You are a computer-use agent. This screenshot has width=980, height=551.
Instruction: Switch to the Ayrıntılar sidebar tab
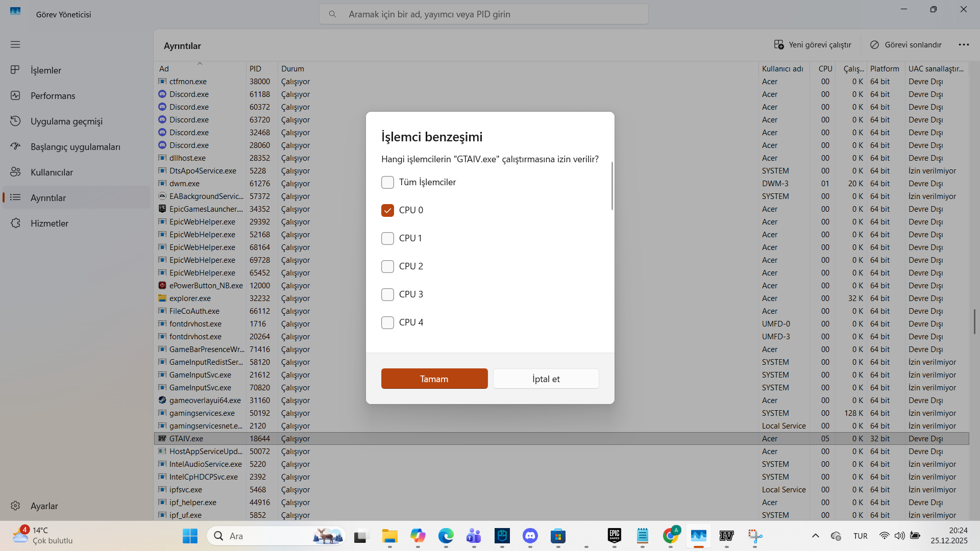point(77,197)
